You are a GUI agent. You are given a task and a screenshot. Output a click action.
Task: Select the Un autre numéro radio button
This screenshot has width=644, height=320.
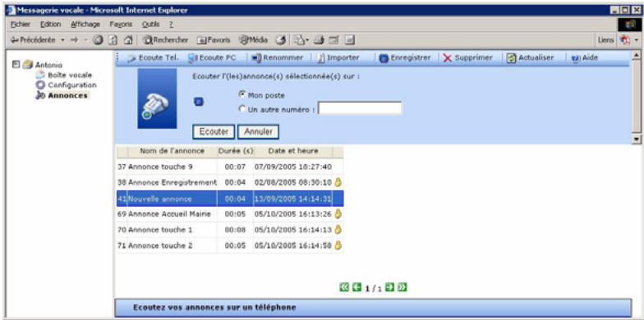pos(241,109)
